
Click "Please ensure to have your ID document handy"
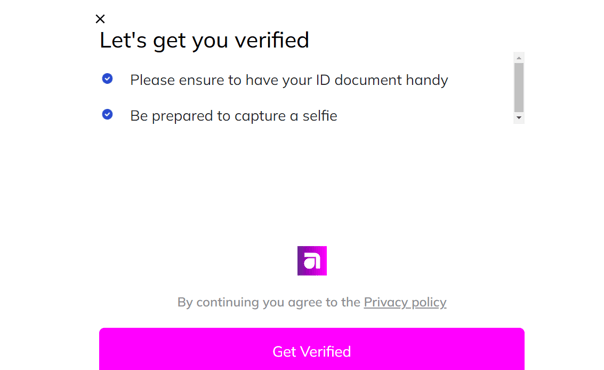(289, 80)
